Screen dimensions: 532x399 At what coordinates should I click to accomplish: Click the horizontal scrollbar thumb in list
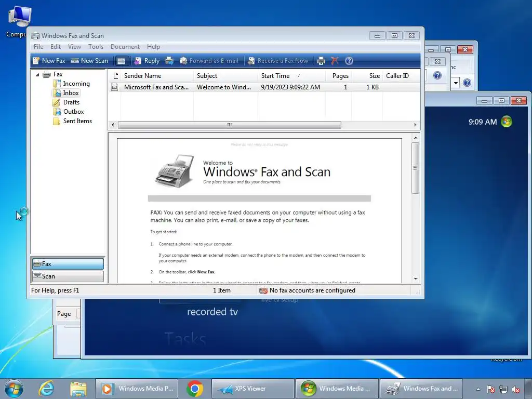point(229,125)
